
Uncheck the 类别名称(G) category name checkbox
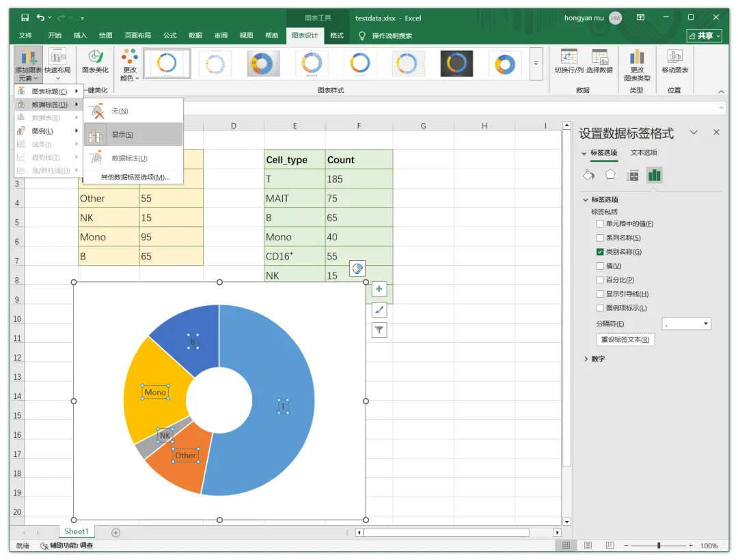click(x=600, y=251)
